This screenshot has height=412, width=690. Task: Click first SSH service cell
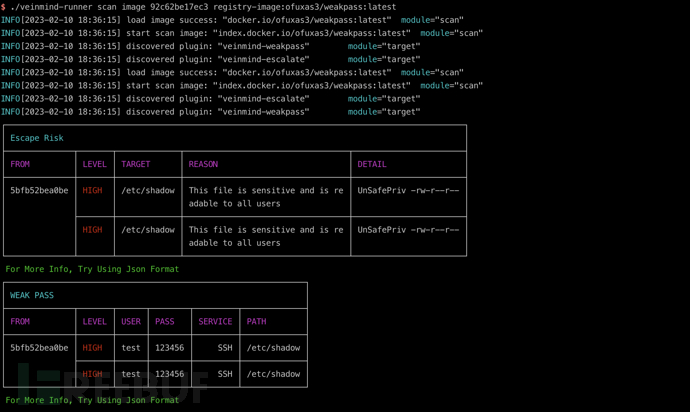pyautogui.click(x=225, y=348)
